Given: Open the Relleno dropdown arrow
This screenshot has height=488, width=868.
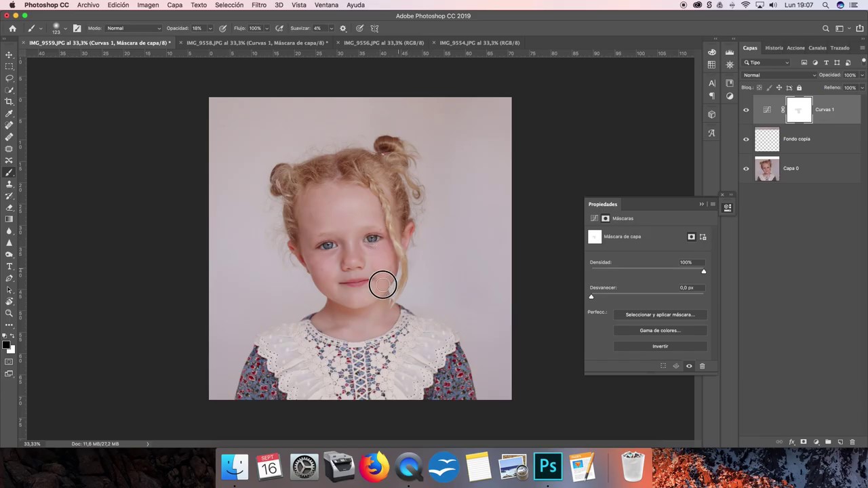Looking at the screenshot, I should tap(862, 87).
